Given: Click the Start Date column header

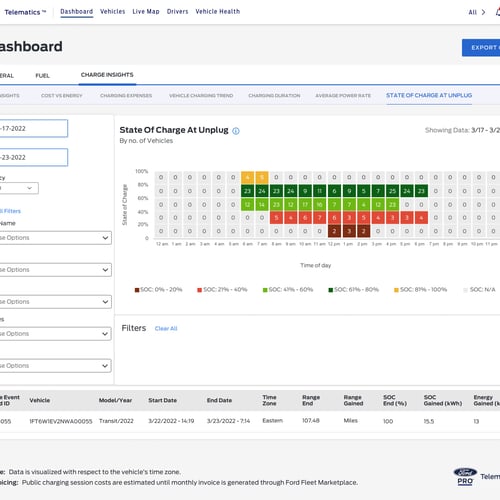Looking at the screenshot, I should [x=162, y=400].
